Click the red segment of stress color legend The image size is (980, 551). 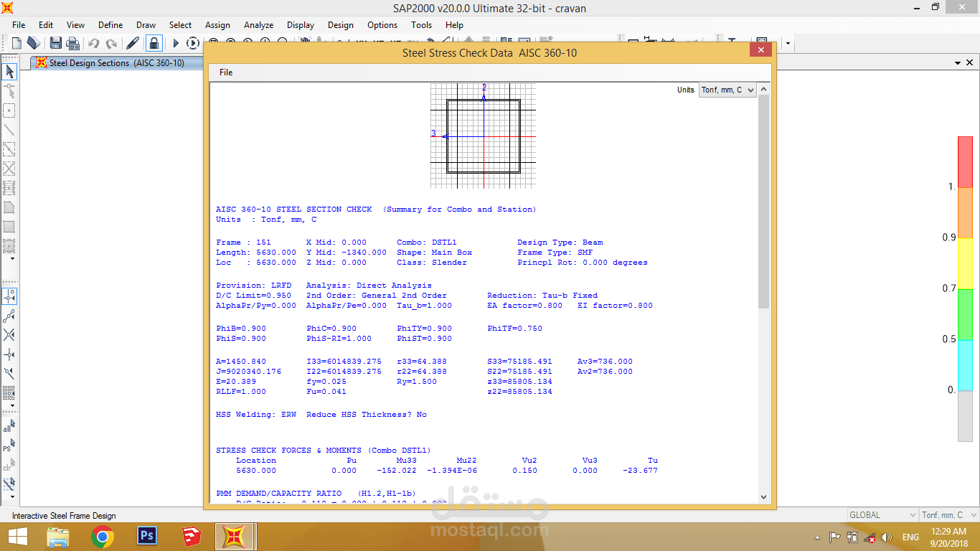click(965, 161)
